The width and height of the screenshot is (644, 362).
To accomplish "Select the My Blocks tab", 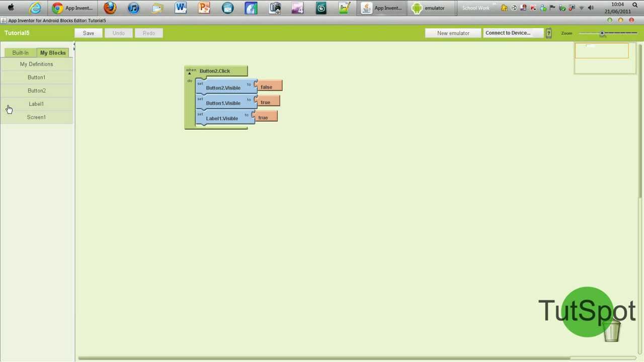I will 53,53.
